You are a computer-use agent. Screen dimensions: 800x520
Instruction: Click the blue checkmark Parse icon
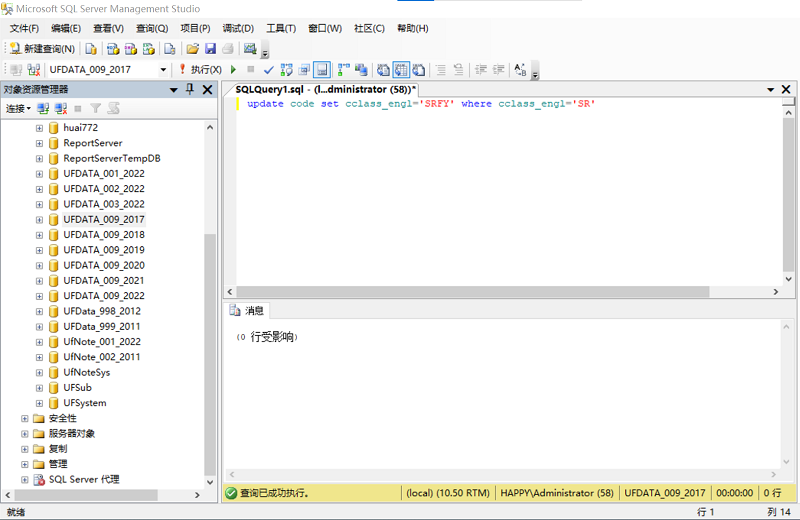(268, 70)
